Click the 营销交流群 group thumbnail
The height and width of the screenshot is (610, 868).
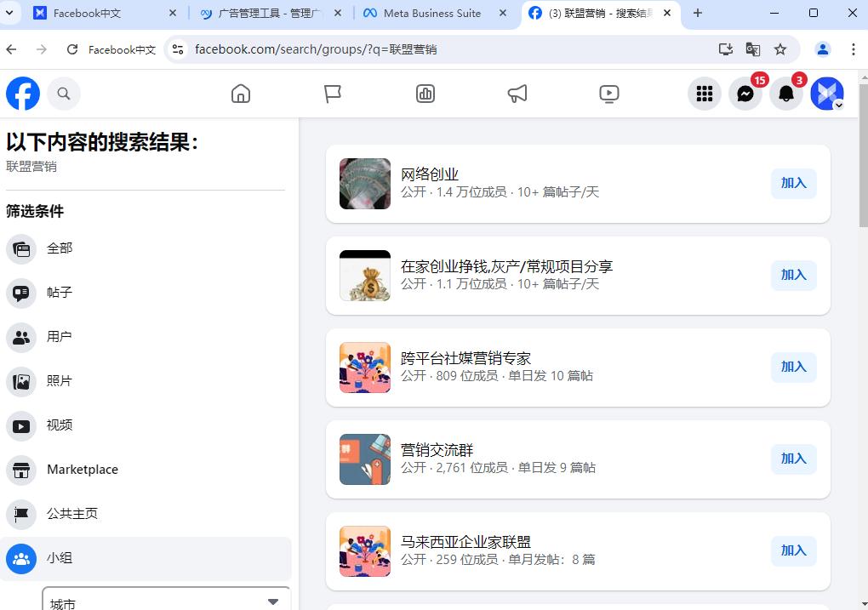tap(365, 459)
